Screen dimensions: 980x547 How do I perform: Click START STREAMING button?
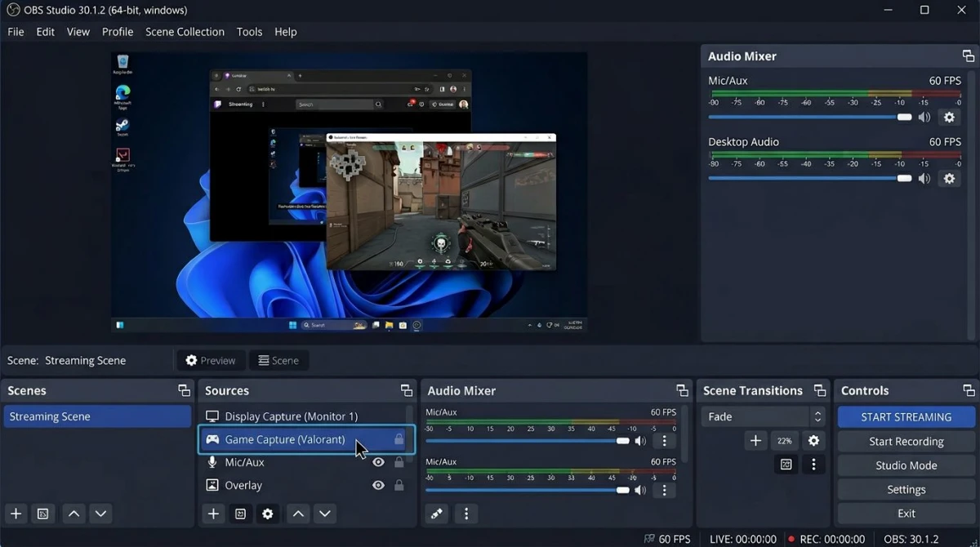click(906, 416)
